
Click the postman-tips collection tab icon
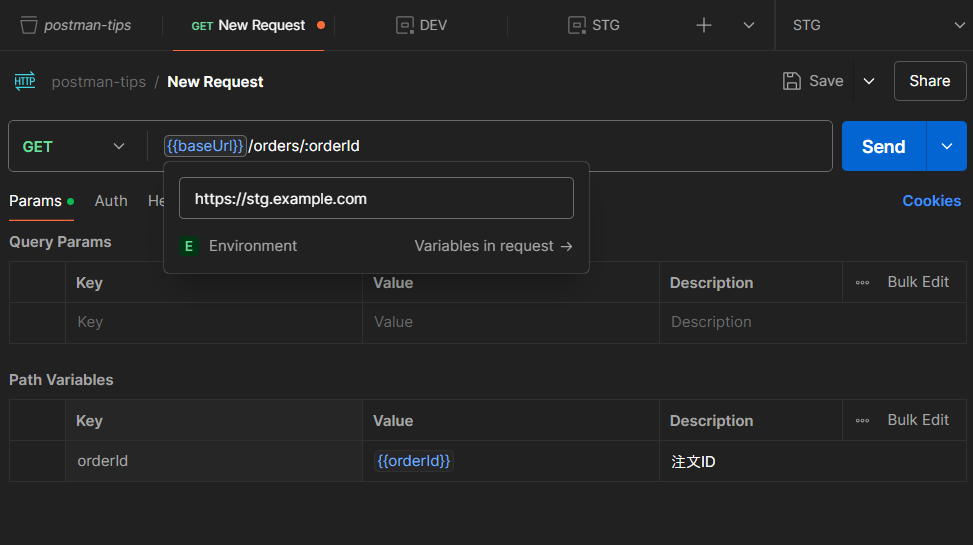(x=29, y=25)
